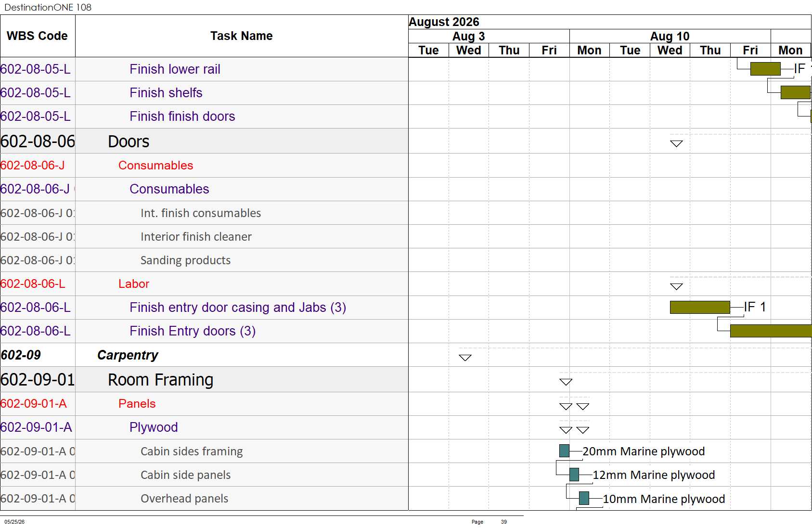
Task: Click the left triangle marker in Plywood row
Action: click(x=566, y=430)
